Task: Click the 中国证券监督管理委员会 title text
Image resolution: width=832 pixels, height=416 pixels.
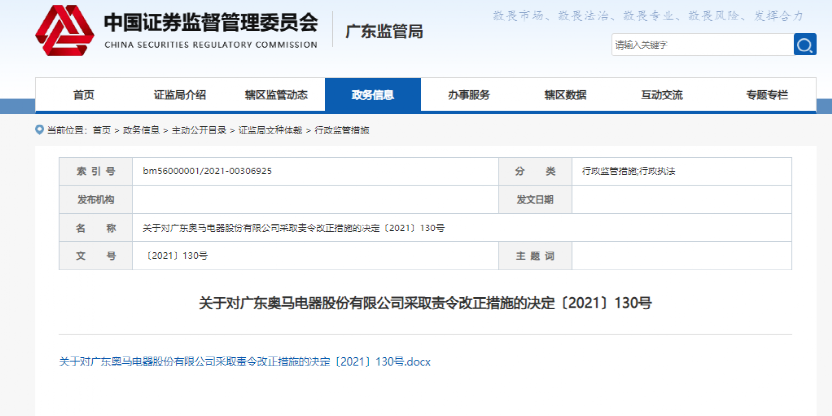Action: tap(211, 22)
